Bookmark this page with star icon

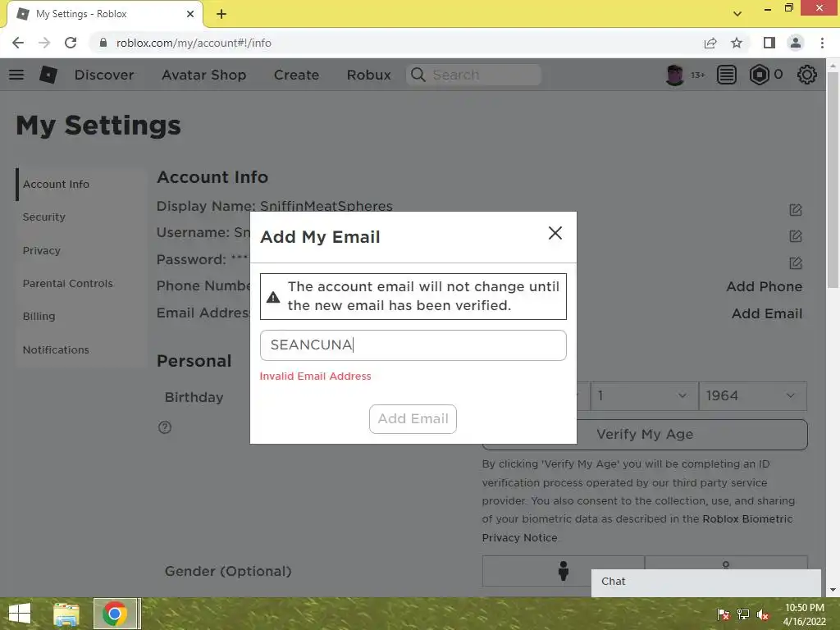pyautogui.click(x=737, y=43)
